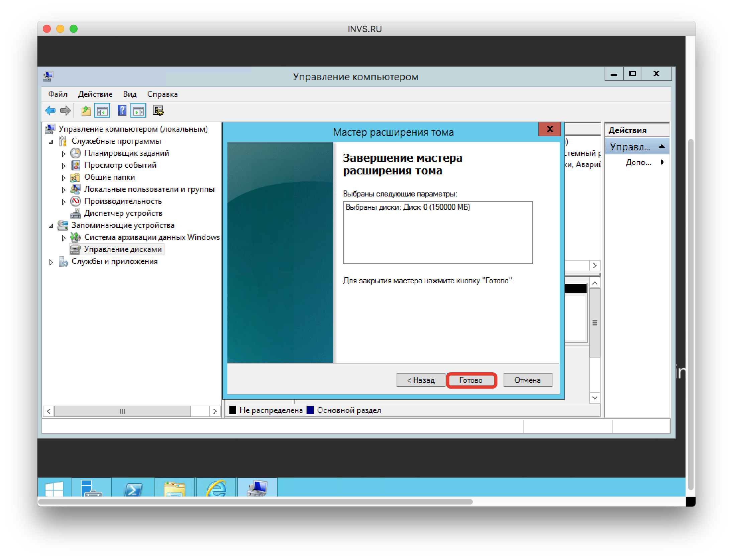
Task: Toggle the show/hide action pane toolbar icon
Action: point(138,111)
